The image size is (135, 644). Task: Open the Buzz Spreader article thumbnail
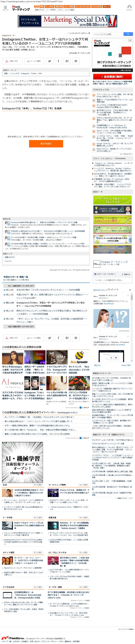(x=79, y=357)
